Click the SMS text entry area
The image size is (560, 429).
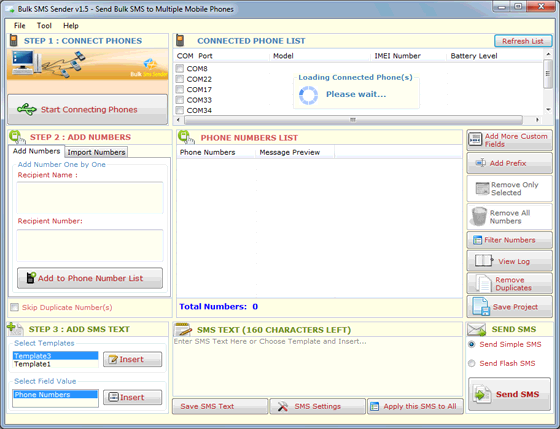pos(318,366)
